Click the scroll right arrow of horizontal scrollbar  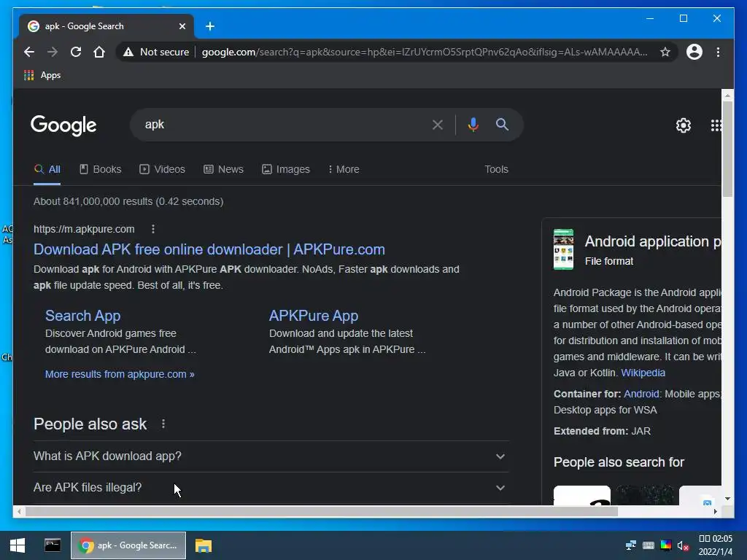(716, 512)
